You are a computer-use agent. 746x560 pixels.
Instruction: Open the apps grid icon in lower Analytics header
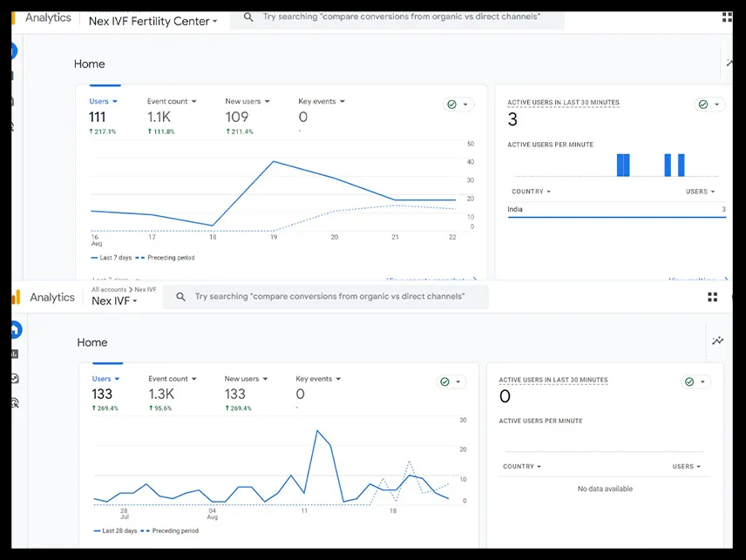tap(712, 297)
